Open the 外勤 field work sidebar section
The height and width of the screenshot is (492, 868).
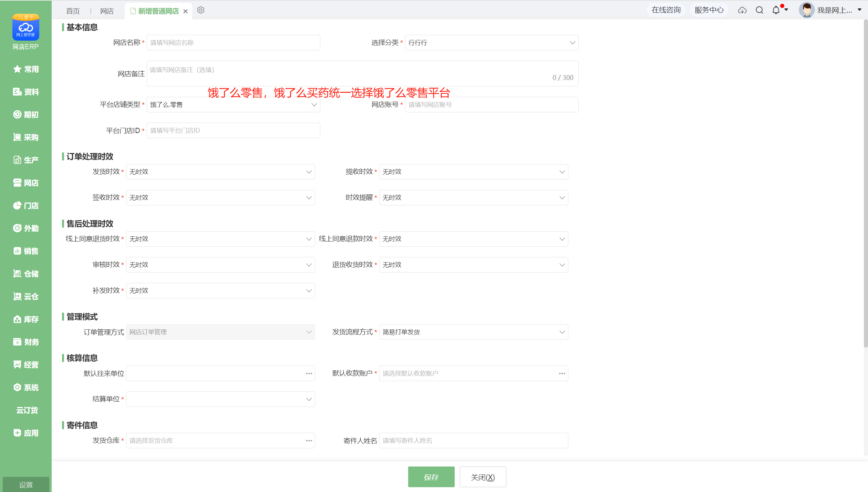coord(26,228)
